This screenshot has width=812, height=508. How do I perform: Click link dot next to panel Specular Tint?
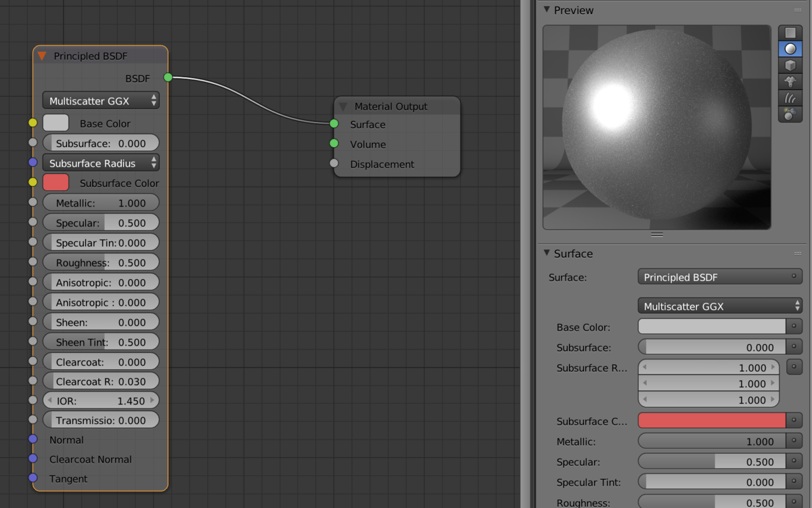pos(794,482)
